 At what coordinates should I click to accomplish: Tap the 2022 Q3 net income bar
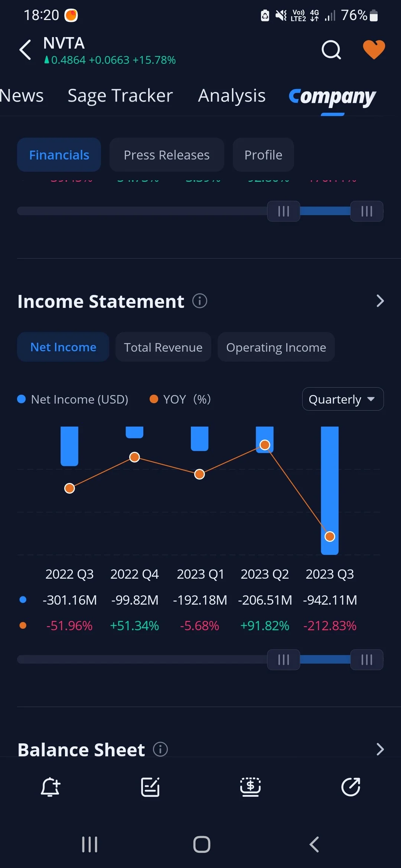coord(69,446)
